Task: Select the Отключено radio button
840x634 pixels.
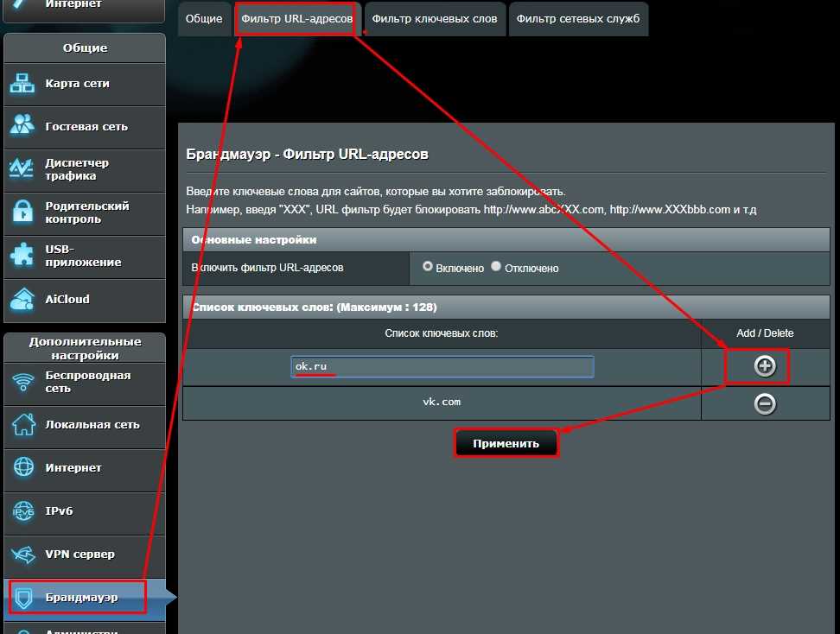Action: coord(496,266)
